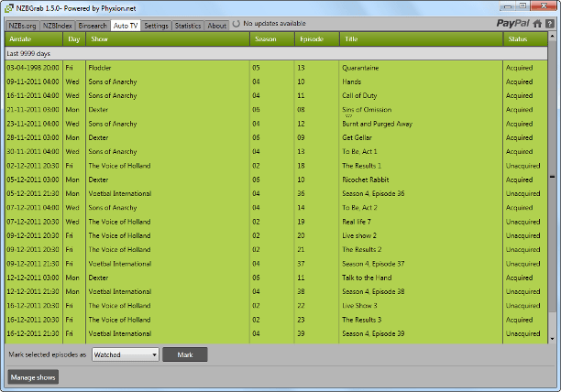Select 'Season 4, Episode 36' title

(373, 193)
